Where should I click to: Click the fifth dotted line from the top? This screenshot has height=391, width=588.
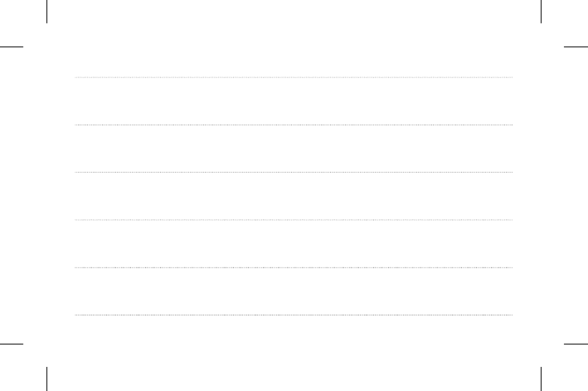[x=294, y=267]
